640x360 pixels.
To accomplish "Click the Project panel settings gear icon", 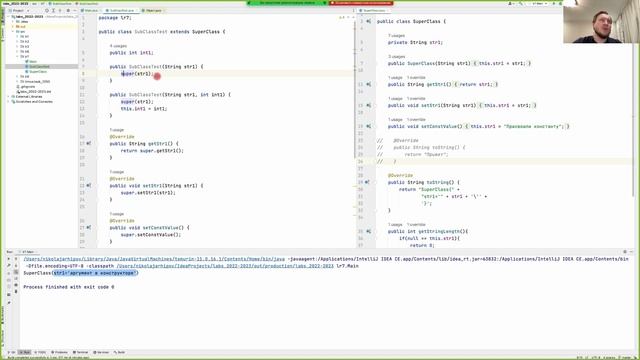I will (68, 10).
